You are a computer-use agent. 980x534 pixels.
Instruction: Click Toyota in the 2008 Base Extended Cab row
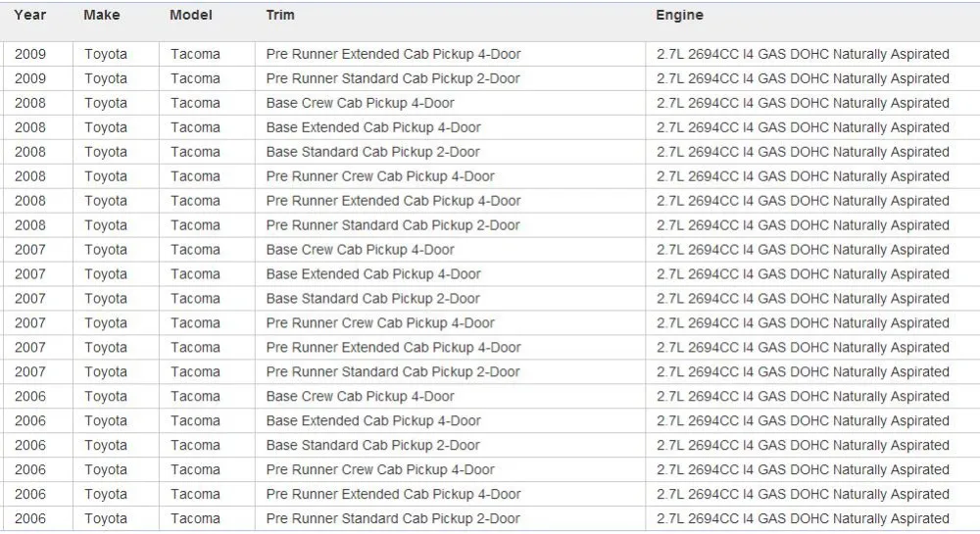(106, 127)
